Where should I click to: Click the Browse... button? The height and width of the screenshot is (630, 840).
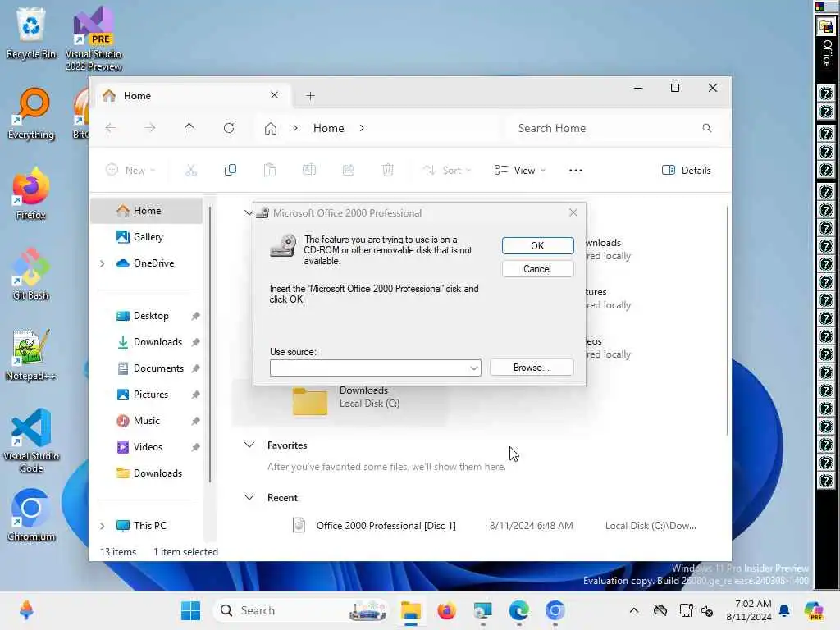coord(532,367)
